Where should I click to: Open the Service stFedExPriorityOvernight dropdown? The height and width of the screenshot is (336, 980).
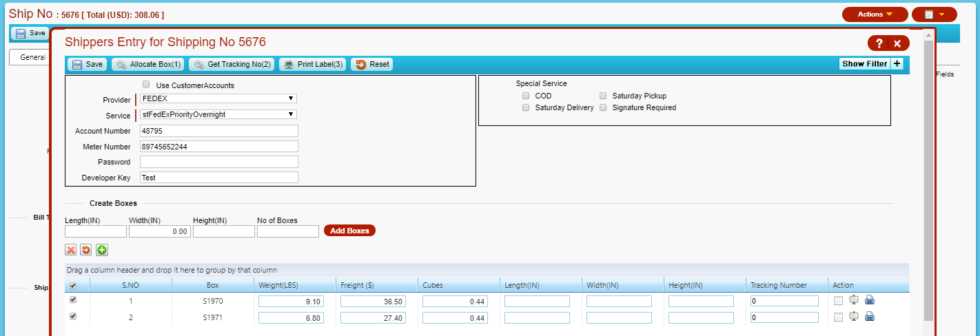(218, 114)
